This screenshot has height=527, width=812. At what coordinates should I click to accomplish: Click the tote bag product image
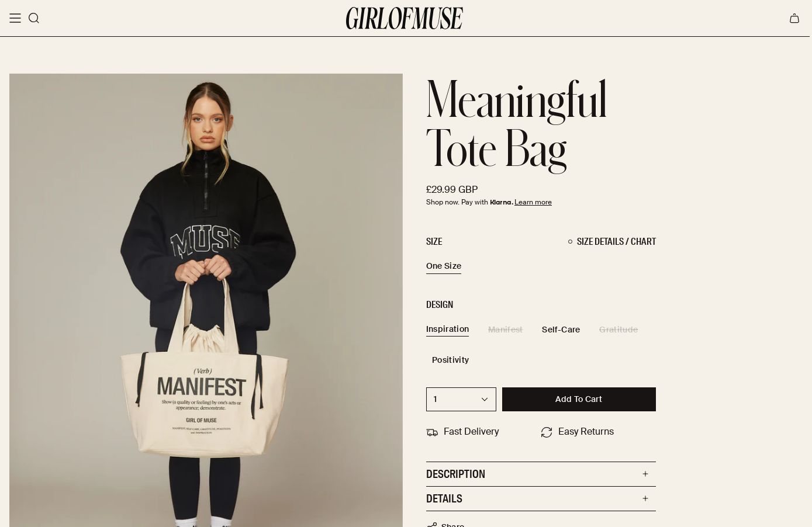pyautogui.click(x=206, y=300)
